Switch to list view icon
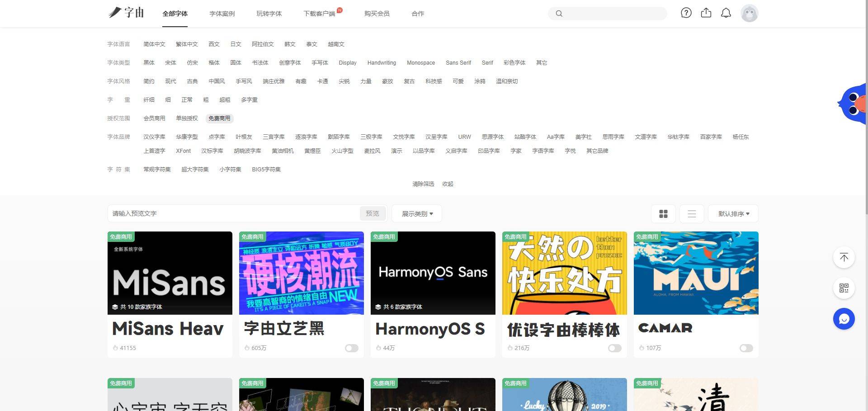This screenshot has height=411, width=868. tap(692, 214)
